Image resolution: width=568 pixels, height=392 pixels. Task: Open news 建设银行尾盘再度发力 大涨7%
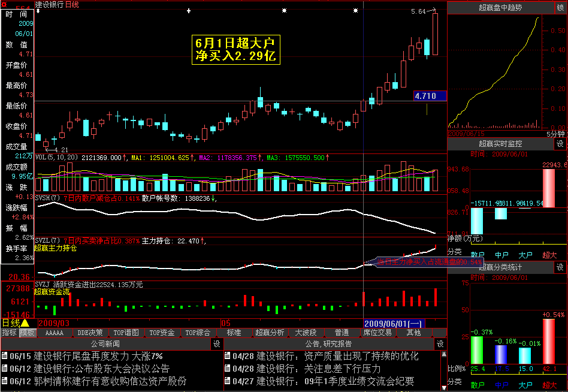click(98, 357)
